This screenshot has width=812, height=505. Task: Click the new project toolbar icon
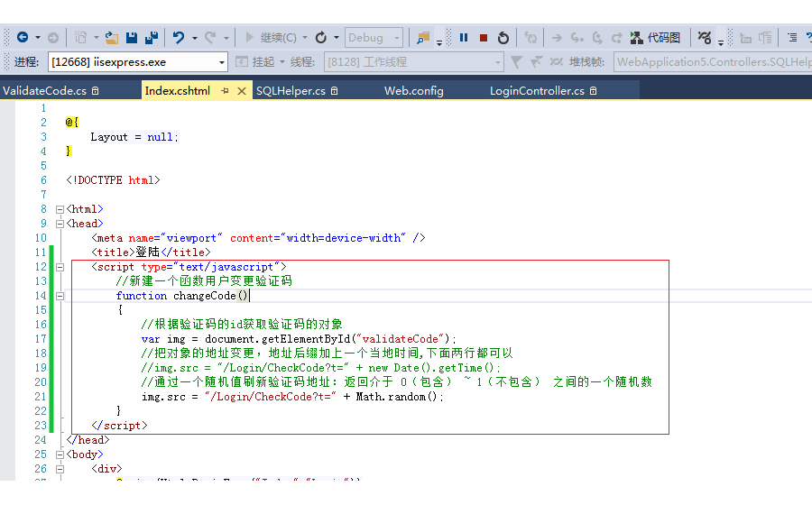pos(80,37)
